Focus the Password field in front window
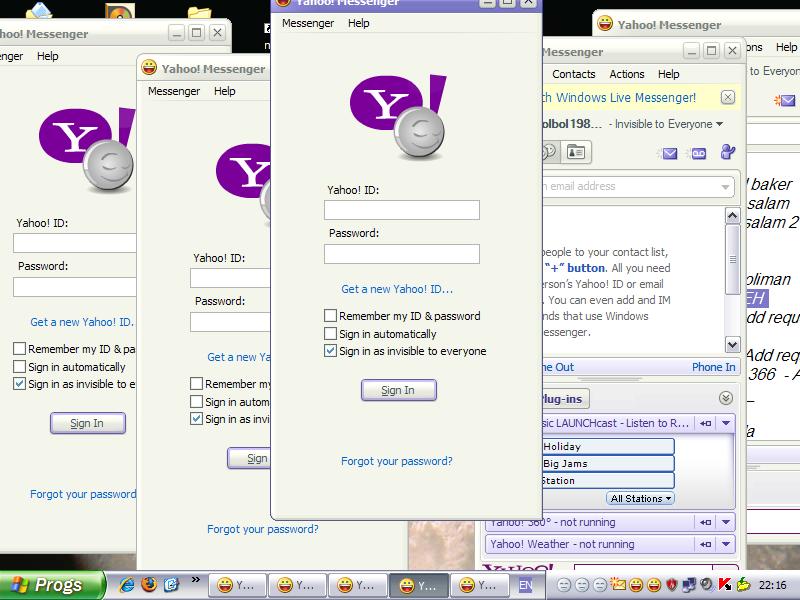This screenshot has width=800, height=600. click(402, 254)
